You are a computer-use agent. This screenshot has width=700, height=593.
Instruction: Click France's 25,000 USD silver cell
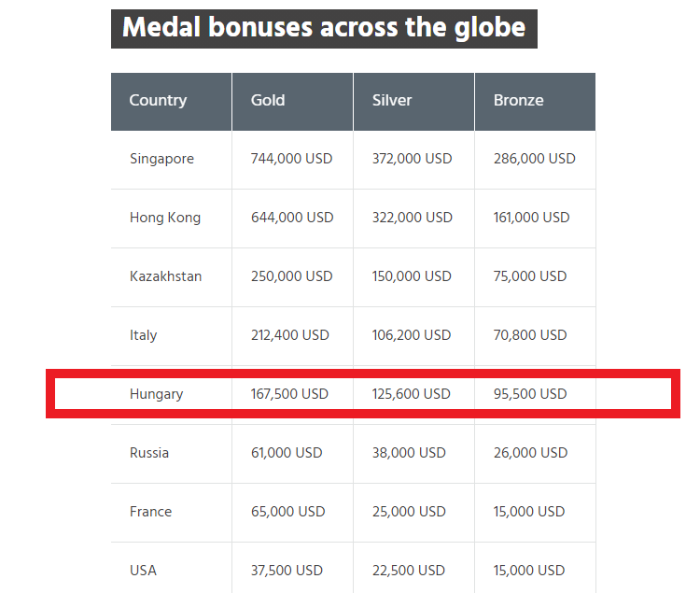(x=413, y=513)
